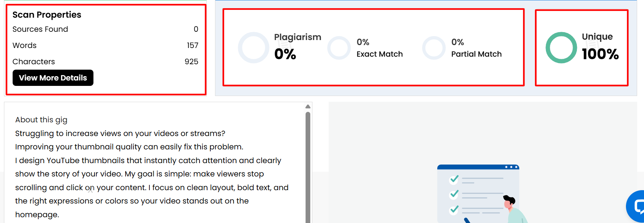Click the Sources Found count of 0
Viewport: 644px width, 223px height.
(196, 29)
